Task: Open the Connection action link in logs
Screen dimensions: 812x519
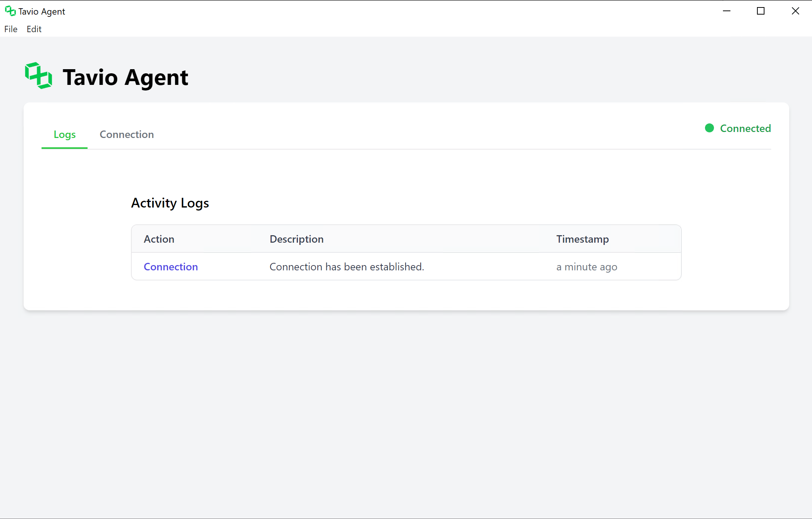Action: click(171, 267)
